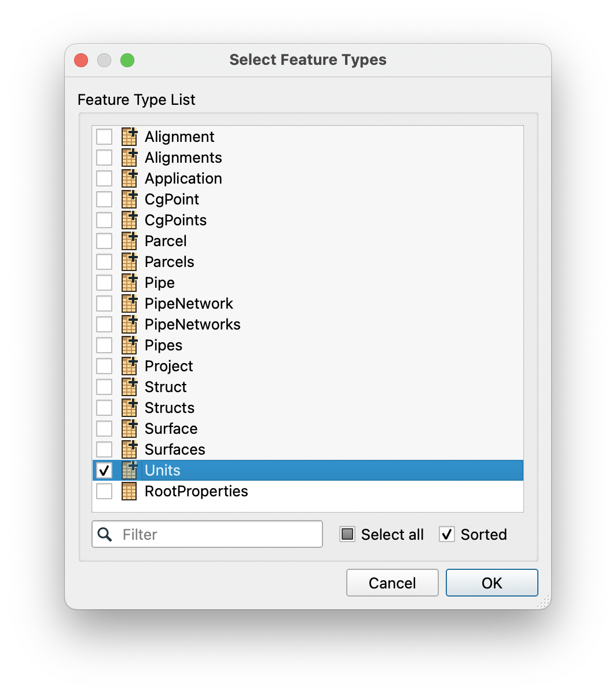Confirm the selection with OK
616x695 pixels.
[x=492, y=583]
